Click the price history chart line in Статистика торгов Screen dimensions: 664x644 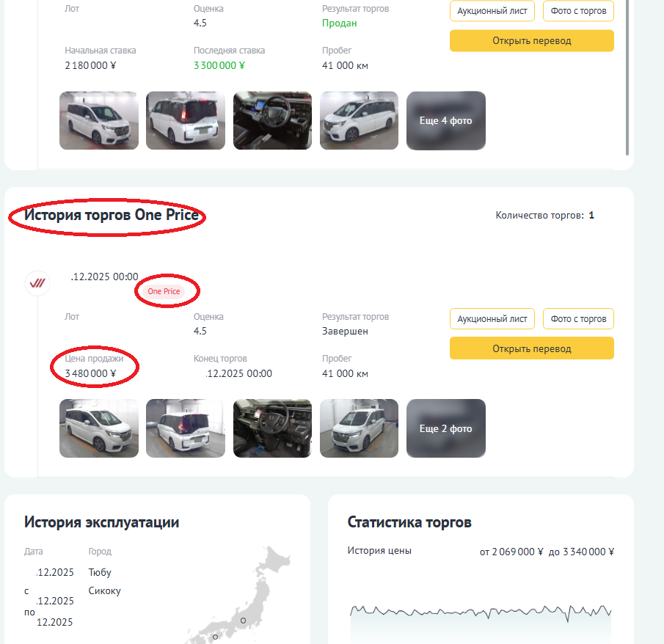[481, 611]
